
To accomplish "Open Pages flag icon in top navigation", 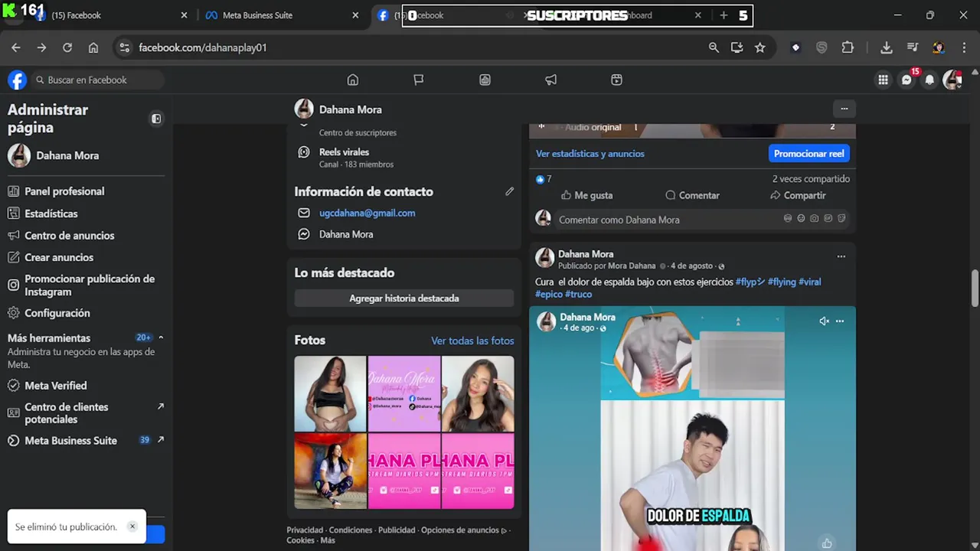I will (418, 80).
